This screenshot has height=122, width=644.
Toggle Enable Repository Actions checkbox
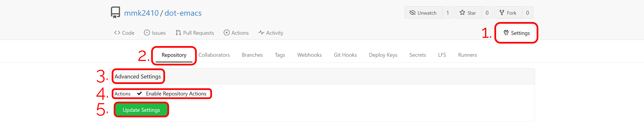(140, 94)
